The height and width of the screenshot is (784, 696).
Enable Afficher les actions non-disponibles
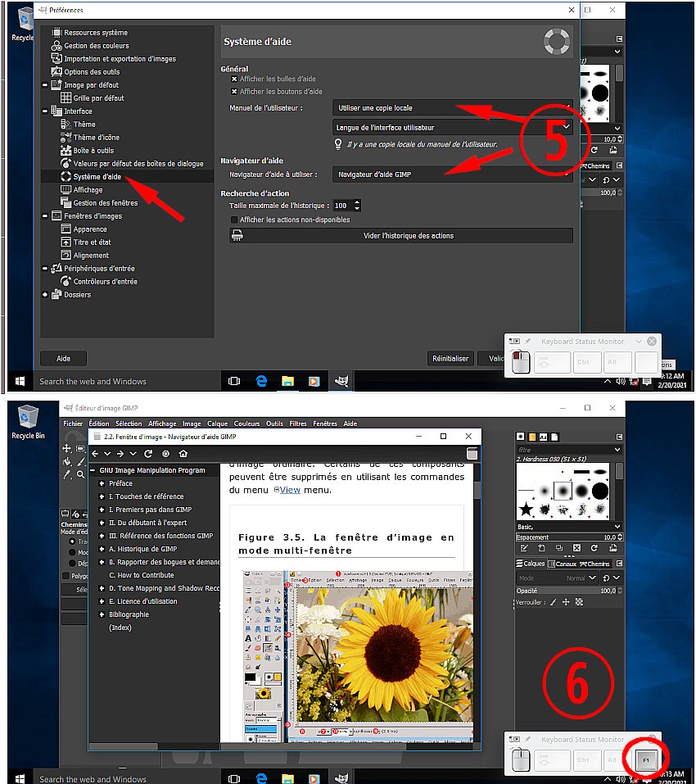[234, 220]
